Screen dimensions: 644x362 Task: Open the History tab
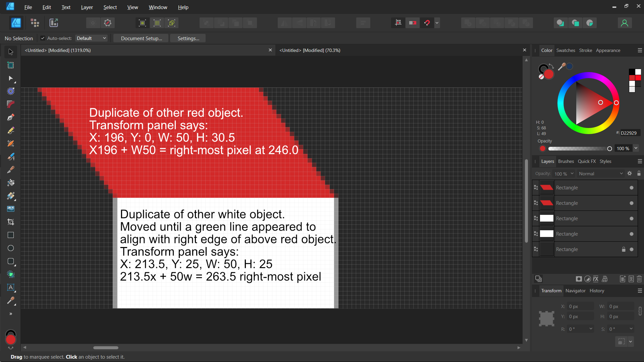tap(597, 291)
